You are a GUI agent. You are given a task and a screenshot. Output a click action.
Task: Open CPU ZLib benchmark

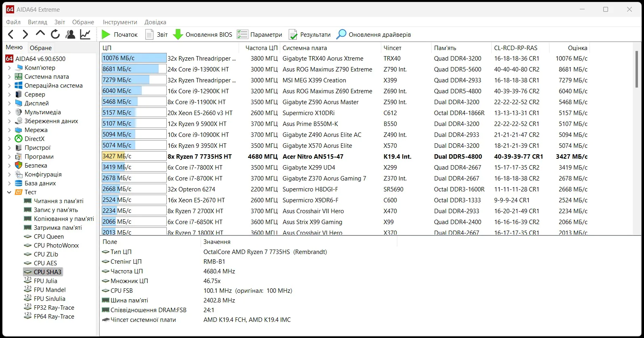point(41,254)
